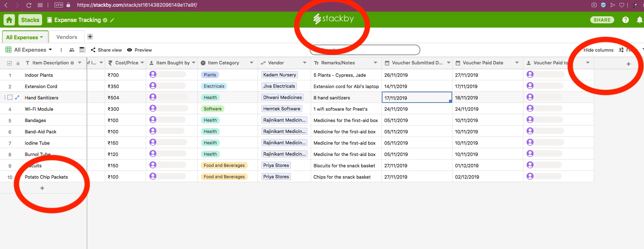Viewport: 644px width, 249px height.
Task: Open Voucher Paid Date column dropdown
Action: coord(517,63)
